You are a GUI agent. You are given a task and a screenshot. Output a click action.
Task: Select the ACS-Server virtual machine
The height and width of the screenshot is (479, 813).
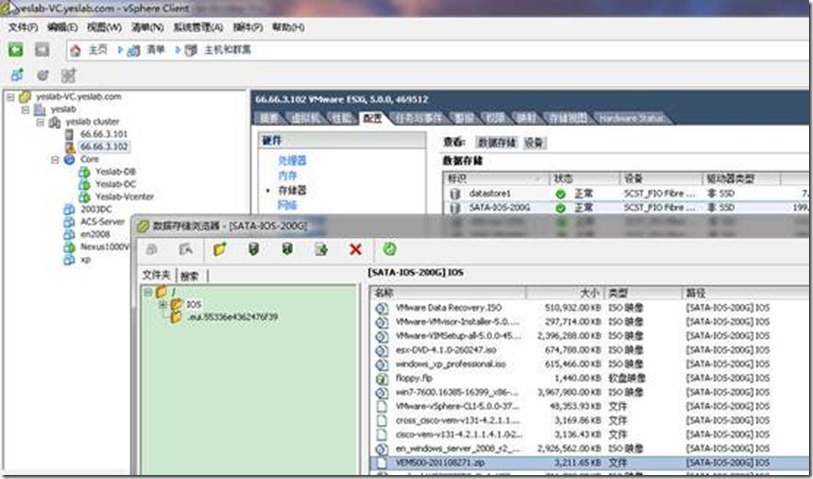[x=102, y=222]
